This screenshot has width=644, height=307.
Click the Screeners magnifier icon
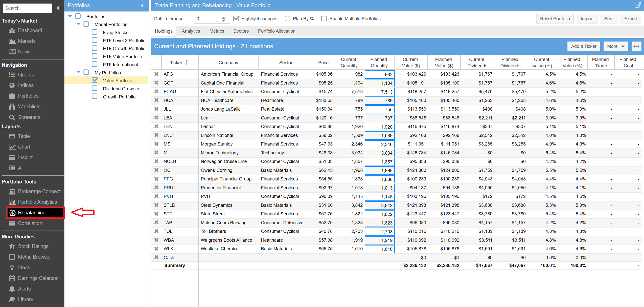pyautogui.click(x=12, y=117)
